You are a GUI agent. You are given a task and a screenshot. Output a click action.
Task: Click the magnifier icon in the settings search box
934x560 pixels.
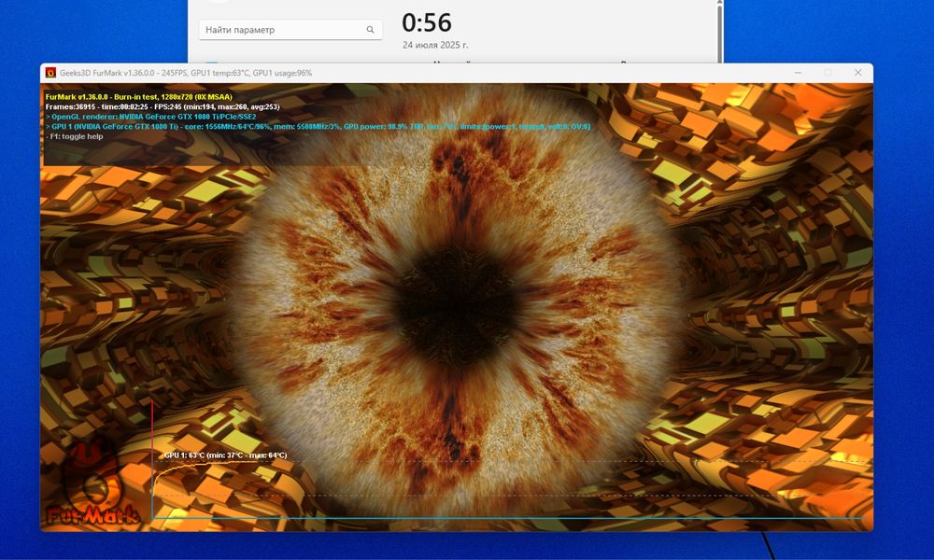370,30
